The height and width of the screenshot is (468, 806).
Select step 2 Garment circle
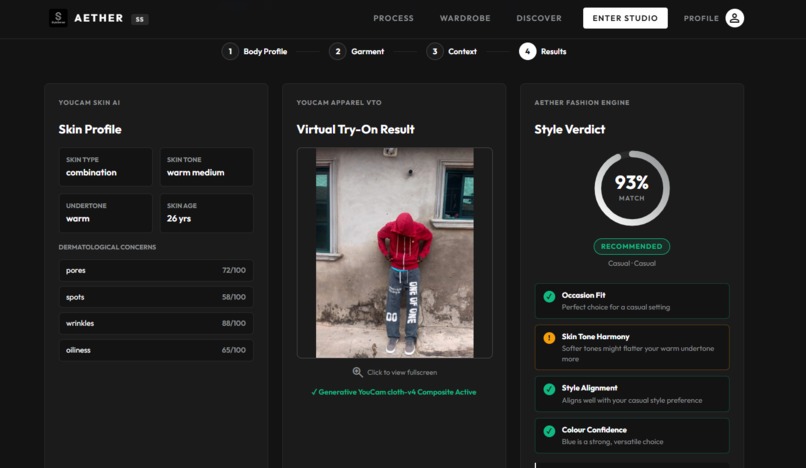[x=337, y=51]
